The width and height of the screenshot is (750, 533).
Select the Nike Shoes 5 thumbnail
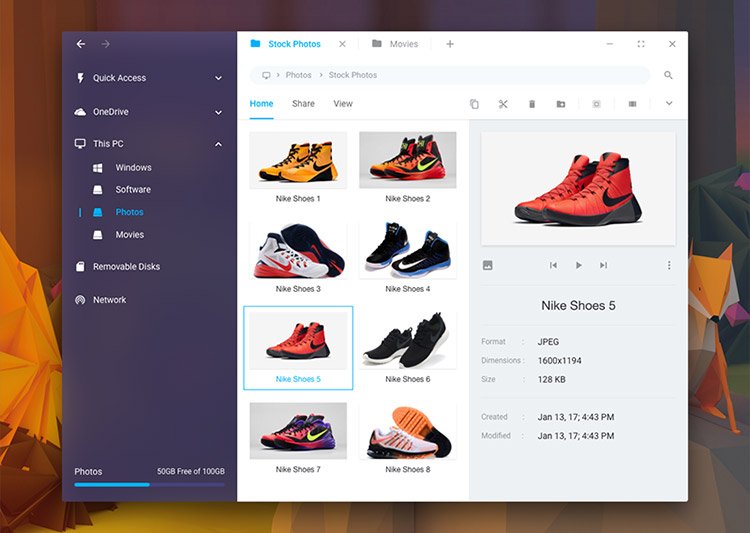click(x=298, y=341)
